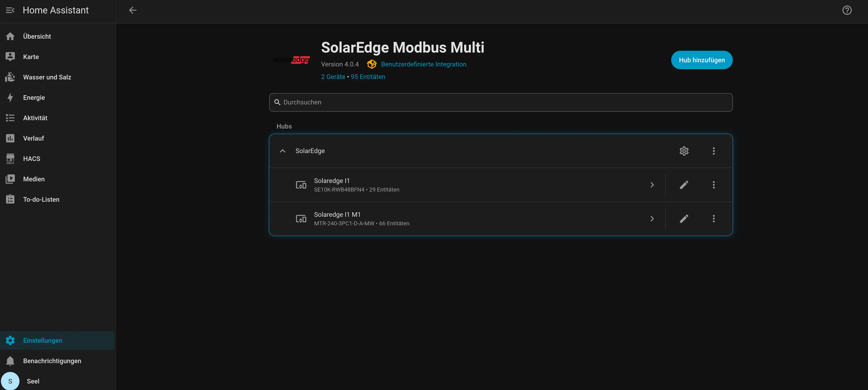Click the Home Assistant title text

click(x=56, y=10)
